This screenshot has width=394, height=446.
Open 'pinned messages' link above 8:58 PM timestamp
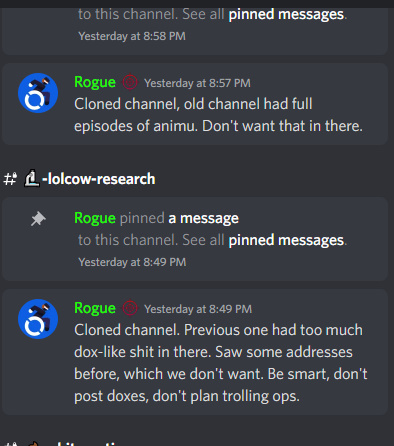click(x=286, y=14)
